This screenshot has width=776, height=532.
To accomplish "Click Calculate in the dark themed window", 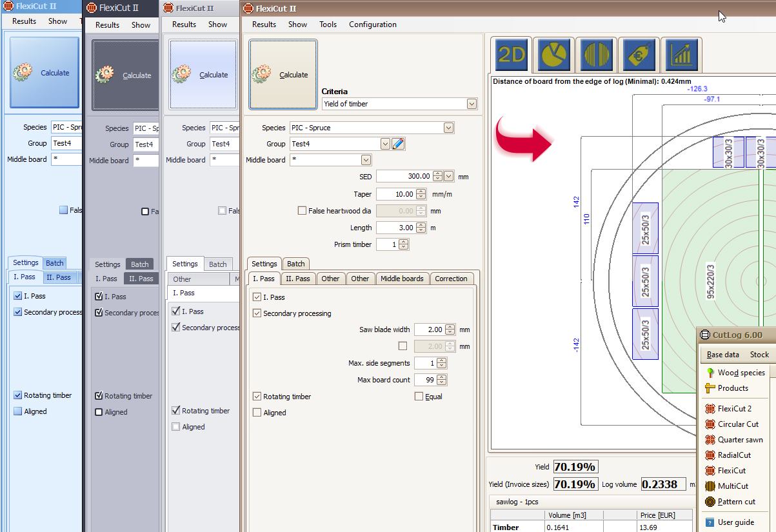I will pos(125,75).
